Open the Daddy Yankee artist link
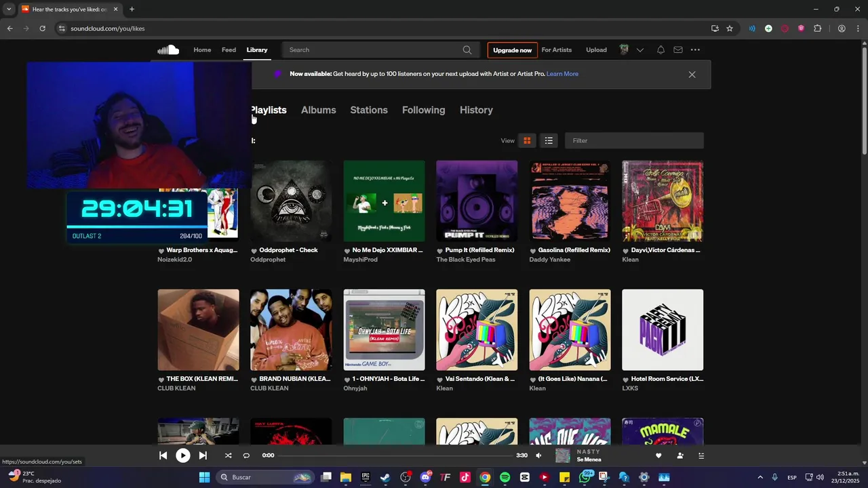This screenshot has height=488, width=868. [x=550, y=260]
